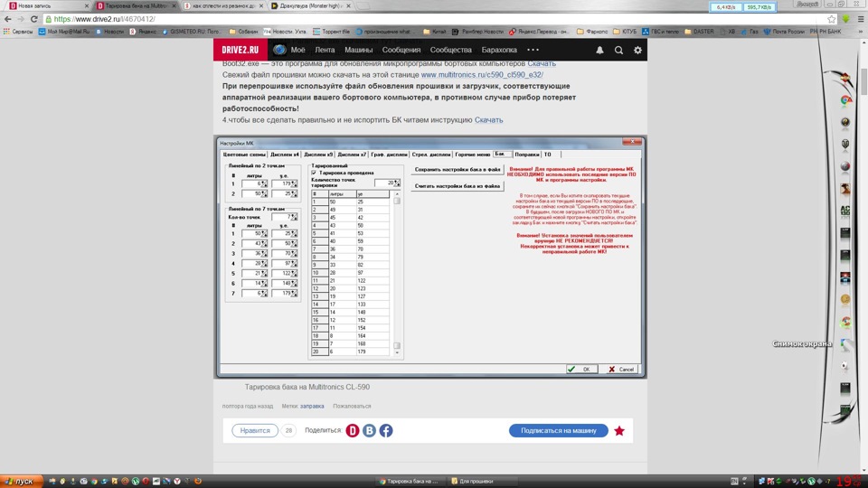Share post via the red D icon
The width and height of the screenshot is (868, 488).
coord(353,430)
